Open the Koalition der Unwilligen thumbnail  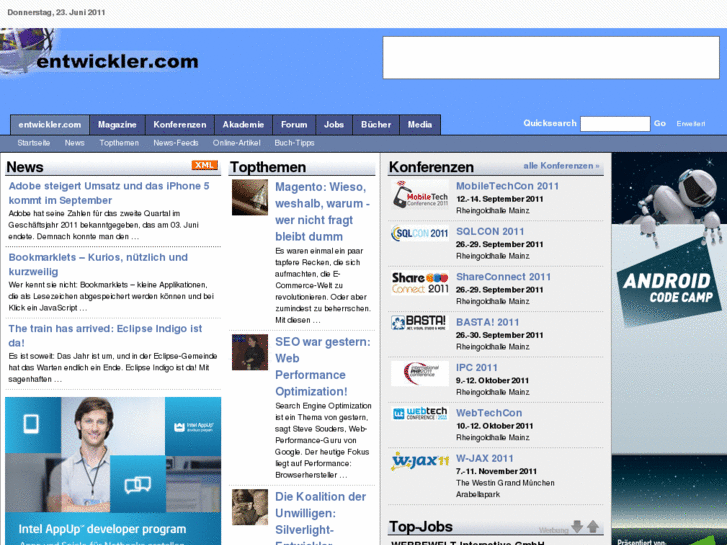(250, 507)
